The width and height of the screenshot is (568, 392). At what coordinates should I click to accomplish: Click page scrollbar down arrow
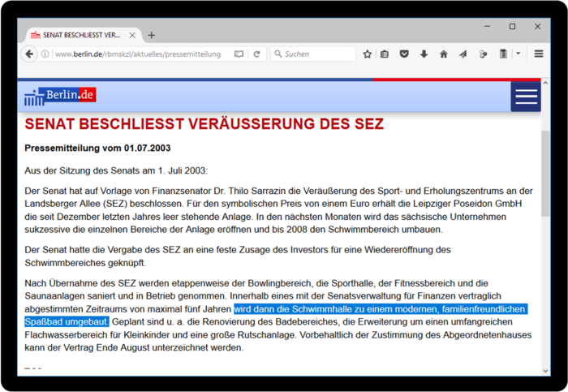tap(545, 371)
